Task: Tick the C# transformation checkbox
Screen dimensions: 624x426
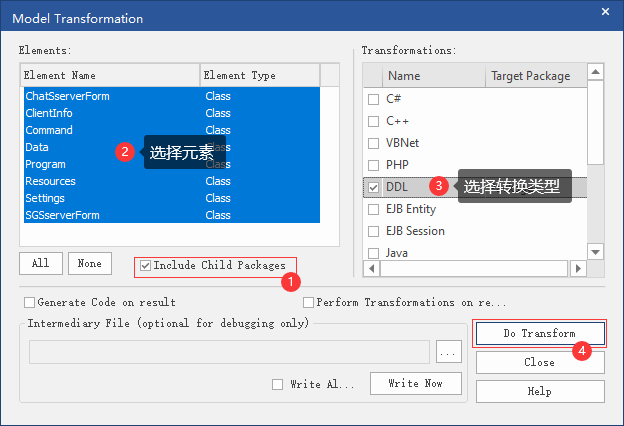Action: click(x=373, y=99)
